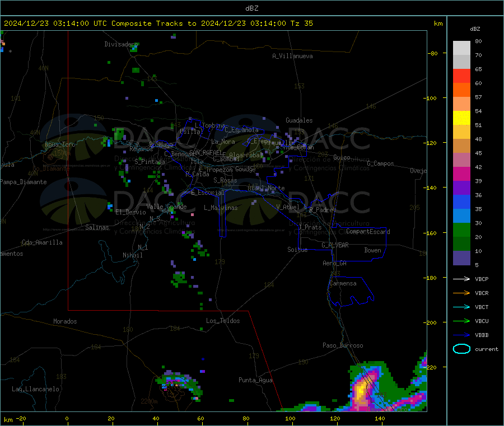
Task: Click the S_Pintada place label
Action: (x=150, y=162)
